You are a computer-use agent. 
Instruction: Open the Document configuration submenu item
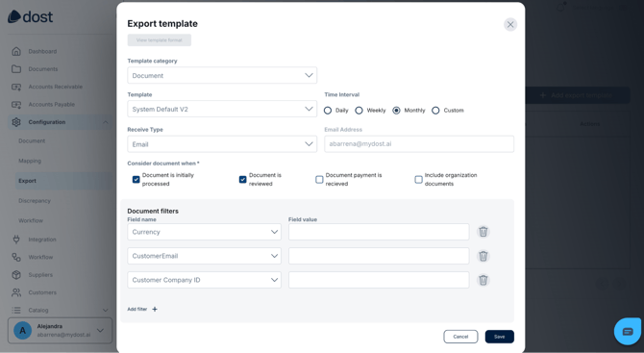pyautogui.click(x=32, y=141)
